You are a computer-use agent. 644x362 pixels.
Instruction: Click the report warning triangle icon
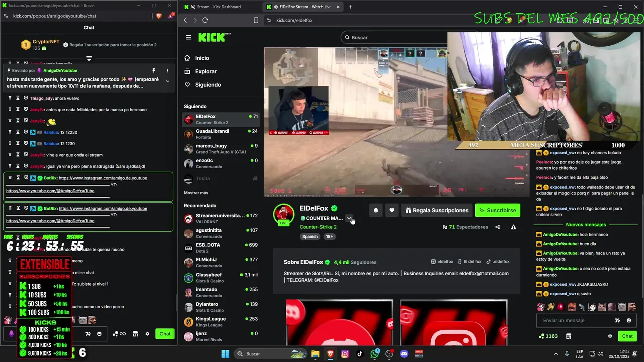513,227
